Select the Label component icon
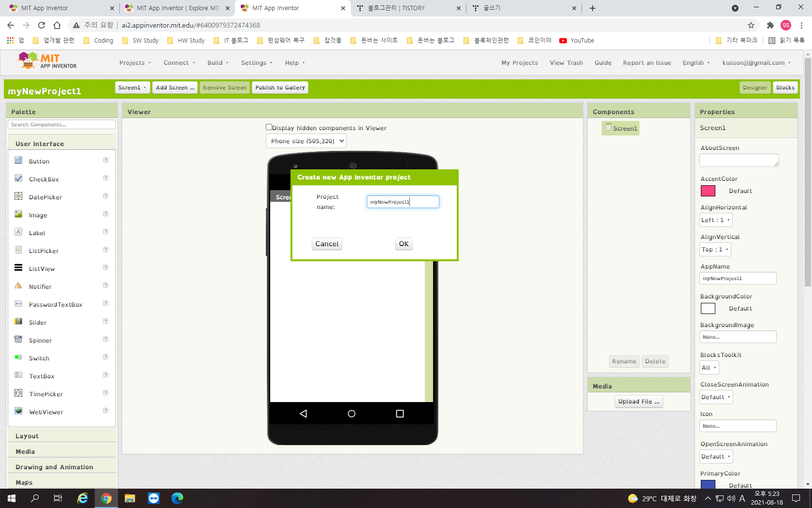The image size is (812, 508). (x=18, y=232)
